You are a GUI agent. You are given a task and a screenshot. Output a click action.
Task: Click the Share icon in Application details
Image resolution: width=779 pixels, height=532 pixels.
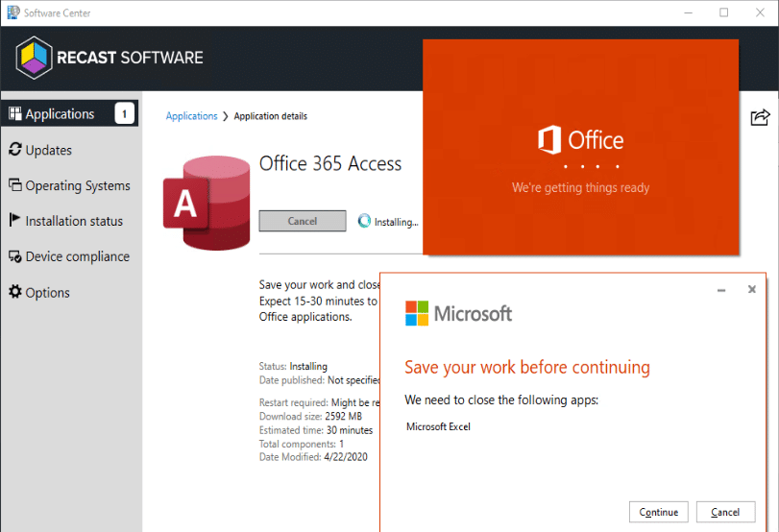[759, 117]
